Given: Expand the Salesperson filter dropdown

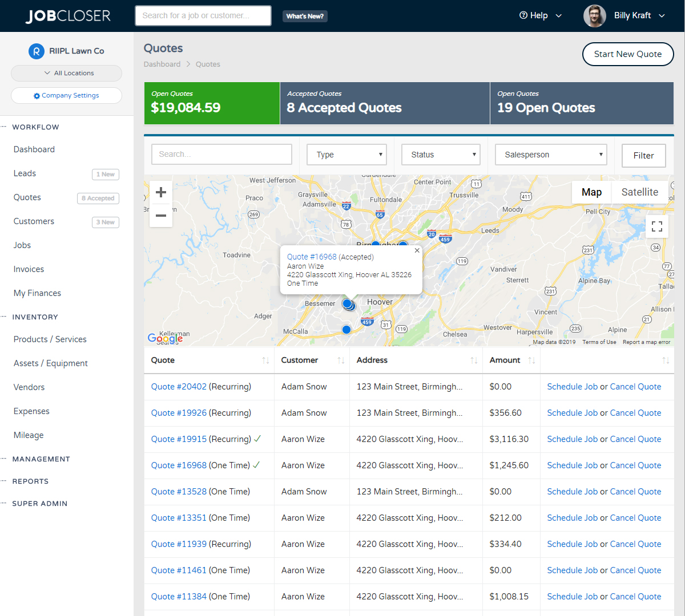Looking at the screenshot, I should pyautogui.click(x=551, y=155).
